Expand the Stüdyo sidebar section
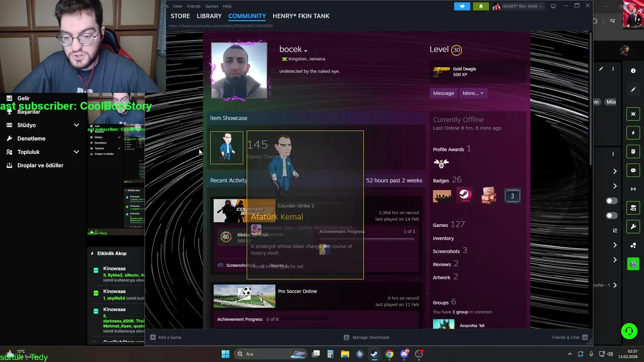The height and width of the screenshot is (362, 644). pyautogui.click(x=76, y=125)
